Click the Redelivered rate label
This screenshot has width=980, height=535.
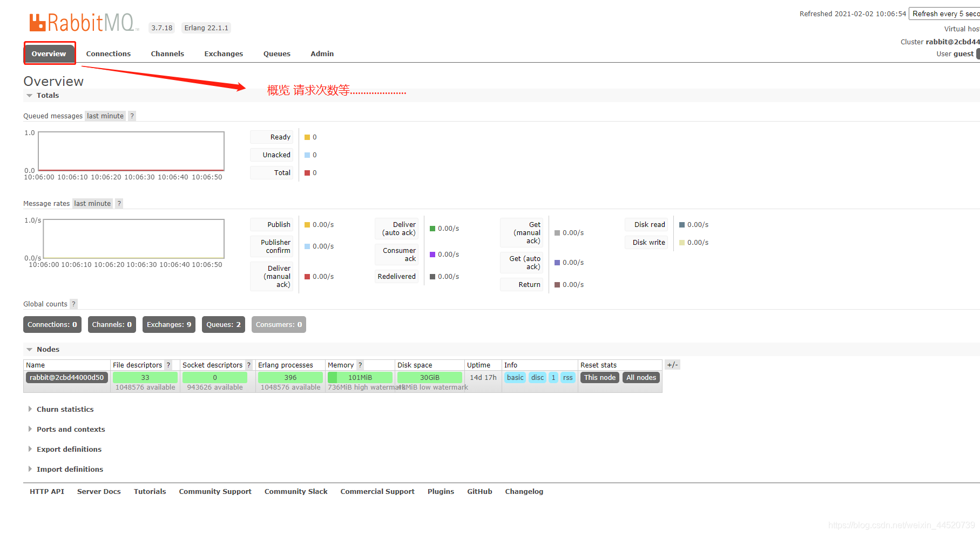point(397,276)
